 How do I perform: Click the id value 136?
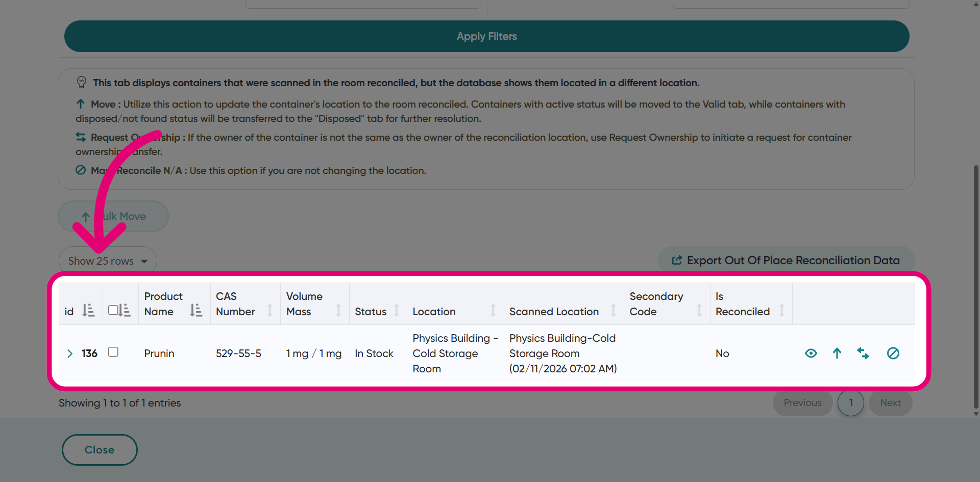pos(89,353)
